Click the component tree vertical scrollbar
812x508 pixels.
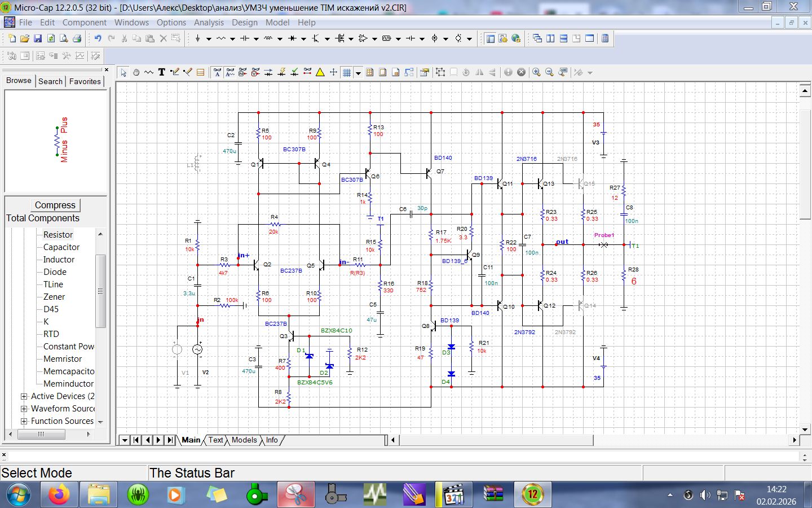click(x=101, y=291)
